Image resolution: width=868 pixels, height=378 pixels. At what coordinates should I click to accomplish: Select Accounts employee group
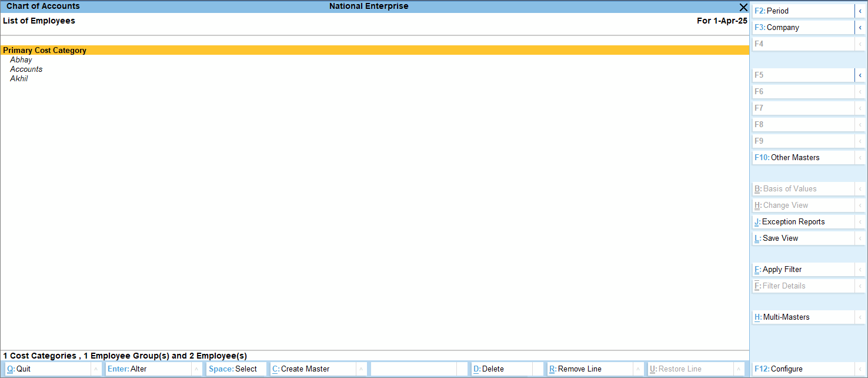pyautogui.click(x=26, y=69)
